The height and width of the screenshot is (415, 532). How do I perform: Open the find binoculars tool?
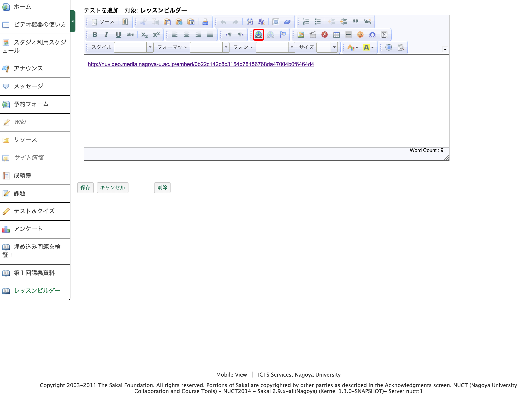(249, 22)
